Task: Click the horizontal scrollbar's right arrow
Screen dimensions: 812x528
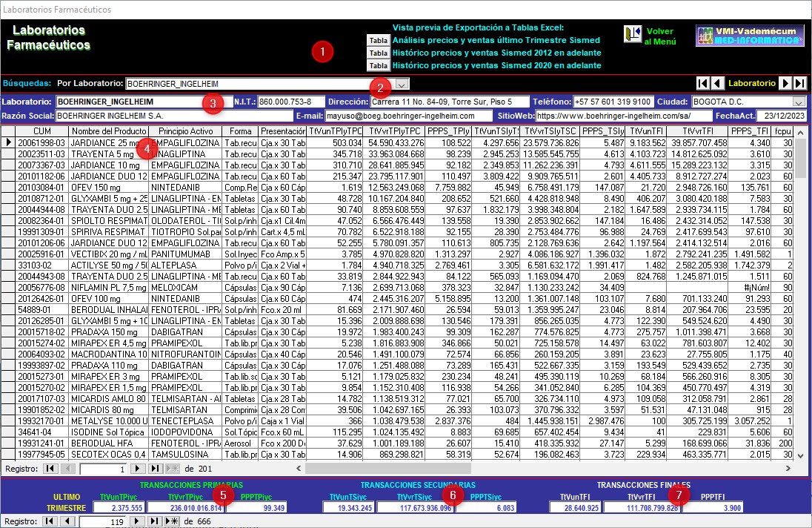Action: point(788,469)
